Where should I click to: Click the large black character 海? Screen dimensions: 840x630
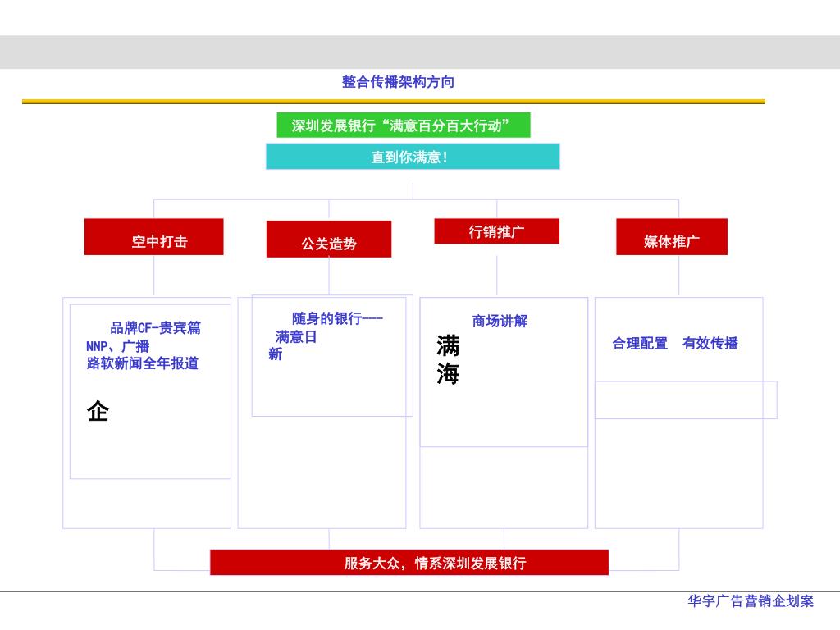coord(448,373)
